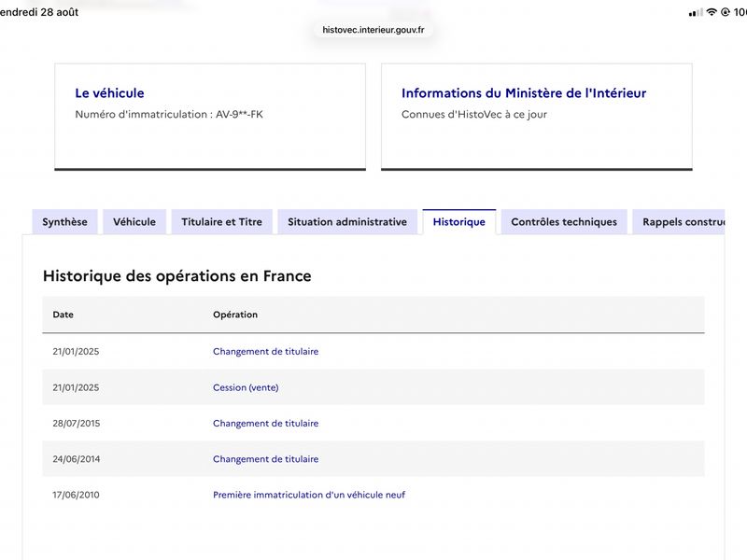Click the Opération column header
747x560 pixels.
[x=235, y=315]
